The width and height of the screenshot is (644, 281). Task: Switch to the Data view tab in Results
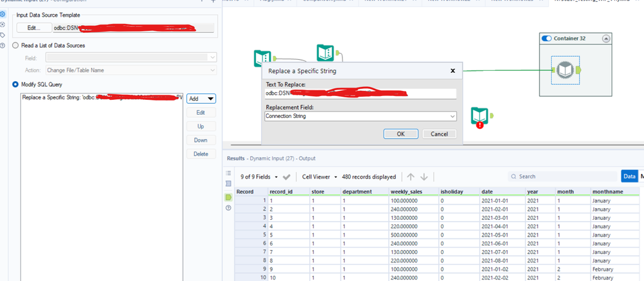tap(629, 176)
